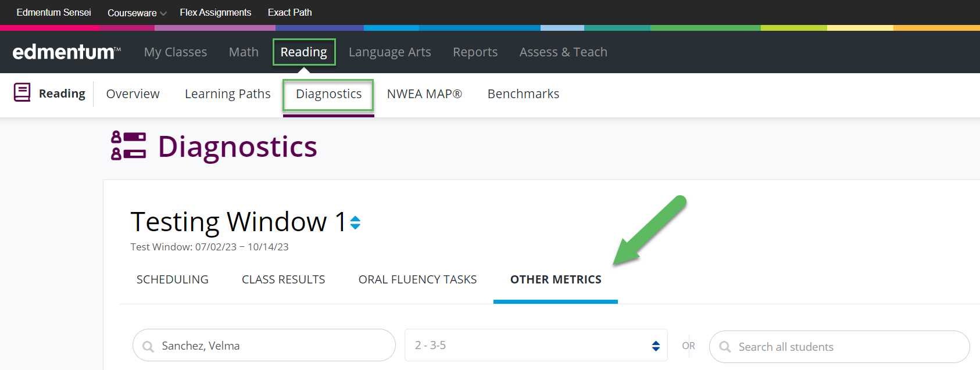
Task: Click the magnifier icon in Search all students
Action: 725,346
